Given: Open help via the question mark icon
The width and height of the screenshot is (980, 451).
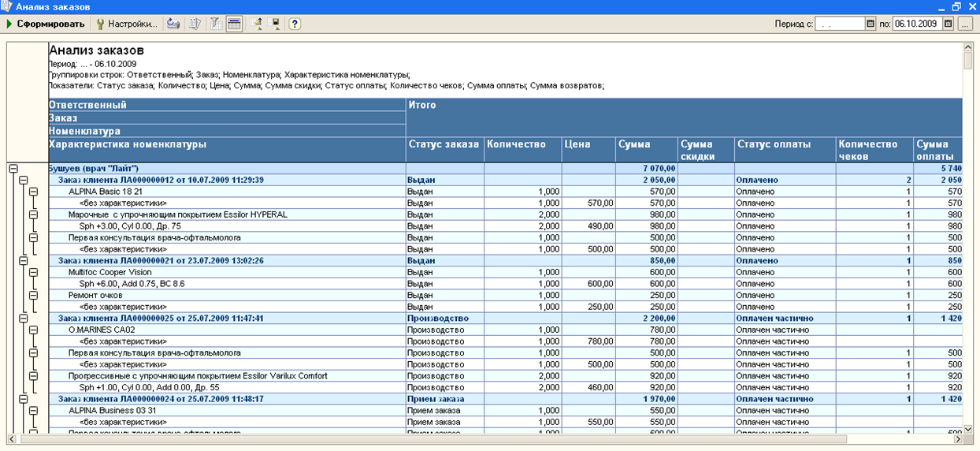Looking at the screenshot, I should tap(295, 24).
